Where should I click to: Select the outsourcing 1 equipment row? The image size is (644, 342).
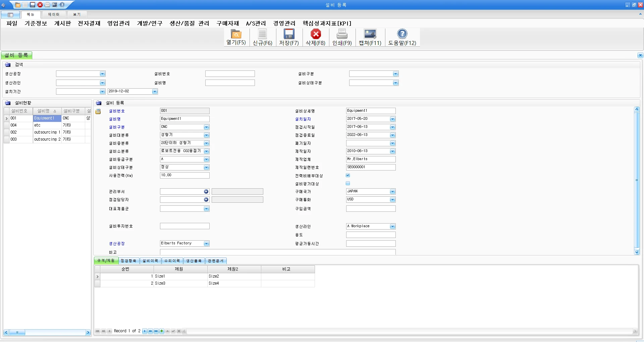[x=47, y=132]
